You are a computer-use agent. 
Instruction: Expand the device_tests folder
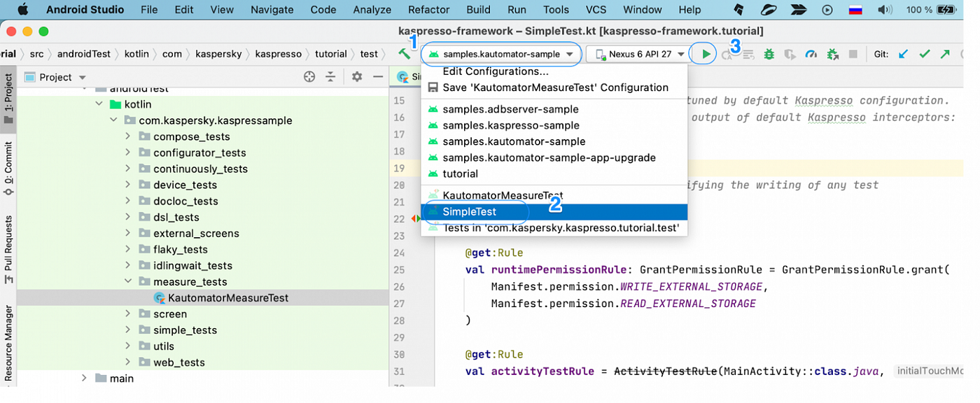pos(128,185)
